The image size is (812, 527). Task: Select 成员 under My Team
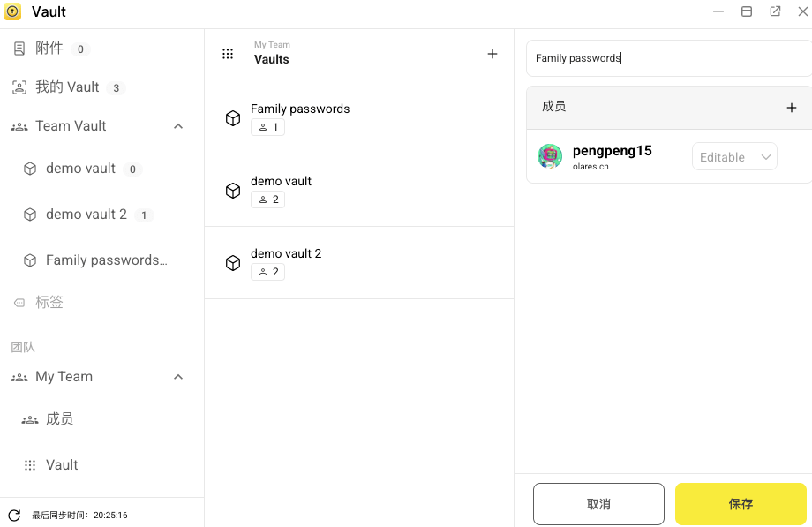click(x=59, y=419)
